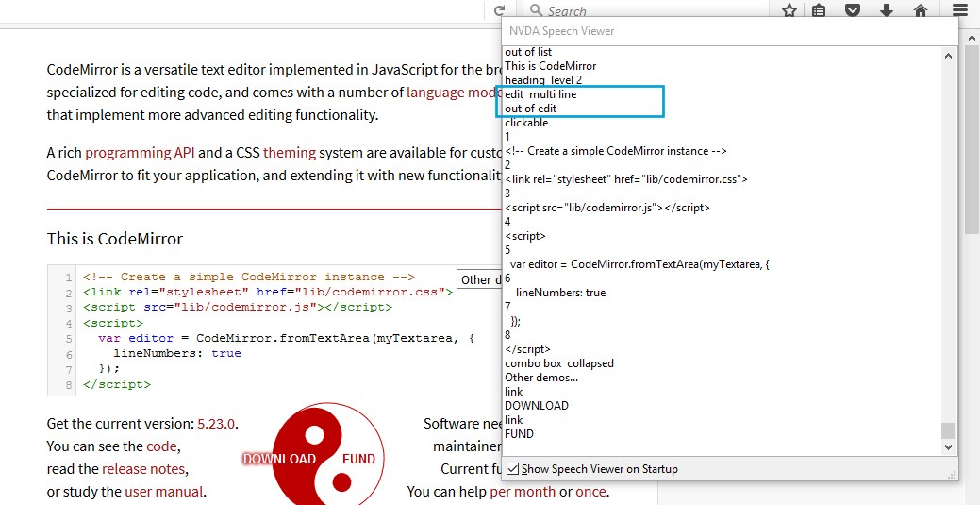Open the CodeMirror link in intro

pos(82,68)
